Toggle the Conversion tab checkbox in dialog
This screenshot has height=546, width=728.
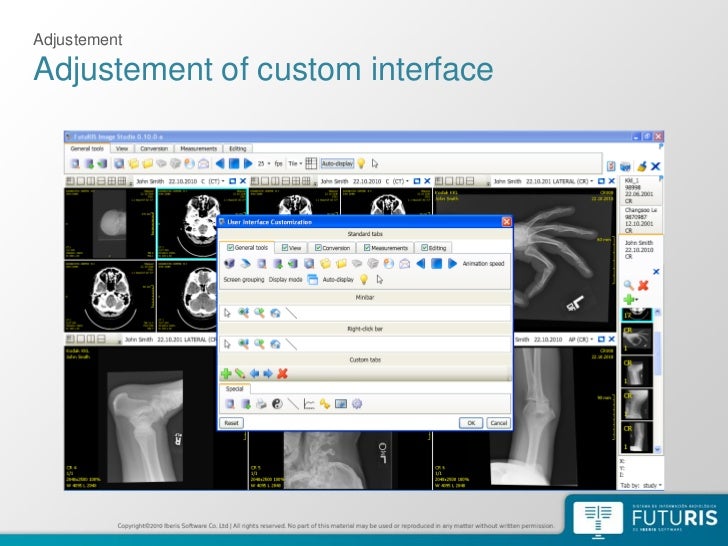[x=318, y=248]
